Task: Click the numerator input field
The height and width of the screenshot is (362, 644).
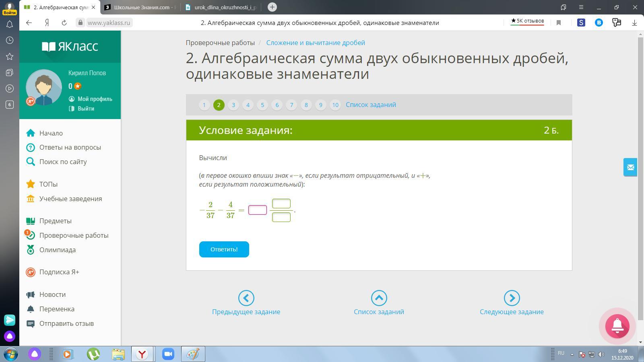Action: point(281,204)
